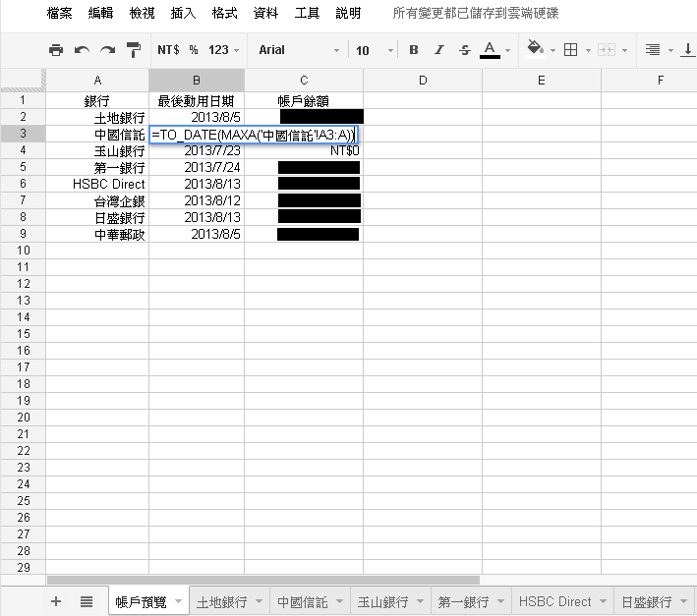Viewport: 697px width, 616px height.
Task: Open the 土地銀行 tab dropdown arrow
Action: point(260,601)
